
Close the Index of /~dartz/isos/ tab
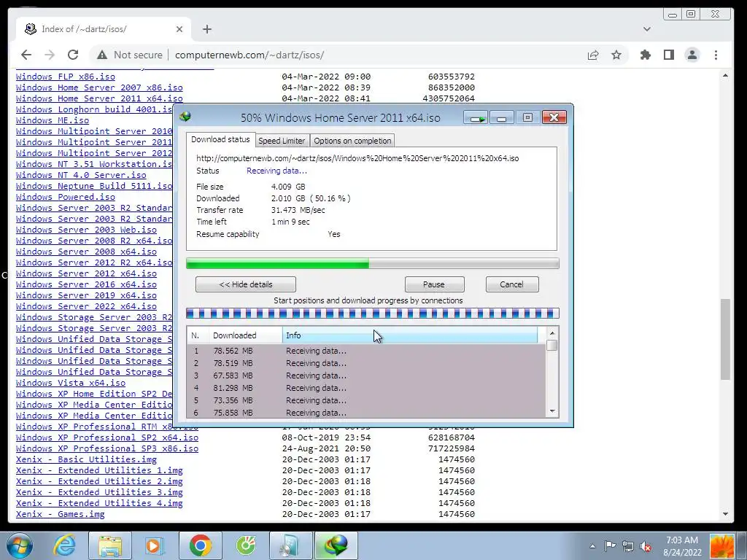pos(179,29)
